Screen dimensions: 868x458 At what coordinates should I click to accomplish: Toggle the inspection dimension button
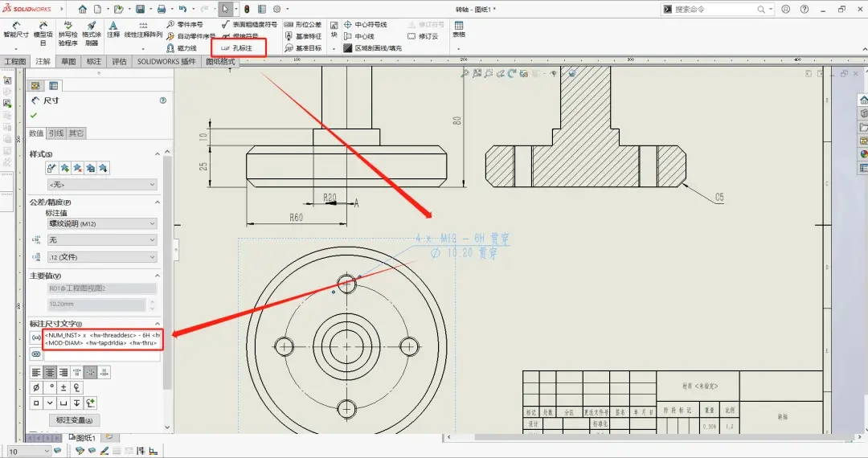(x=36, y=354)
